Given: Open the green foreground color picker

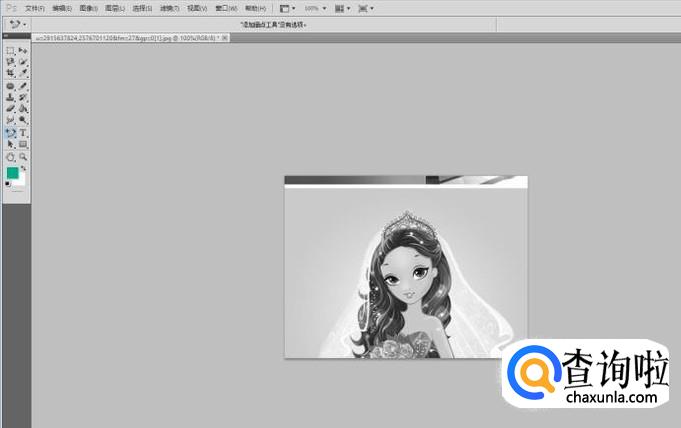Looking at the screenshot, I should [x=12, y=173].
